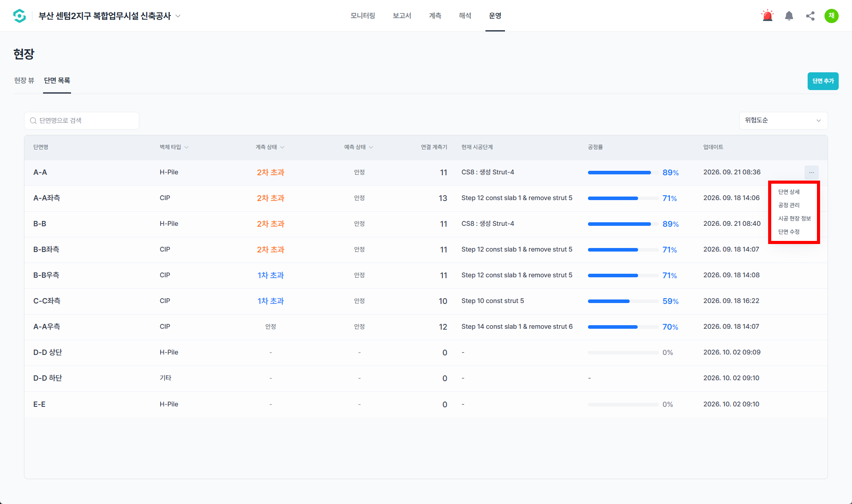Viewport: 852px width, 504px height.
Task: Switch to 현장 뷰 tab
Action: coord(24,80)
